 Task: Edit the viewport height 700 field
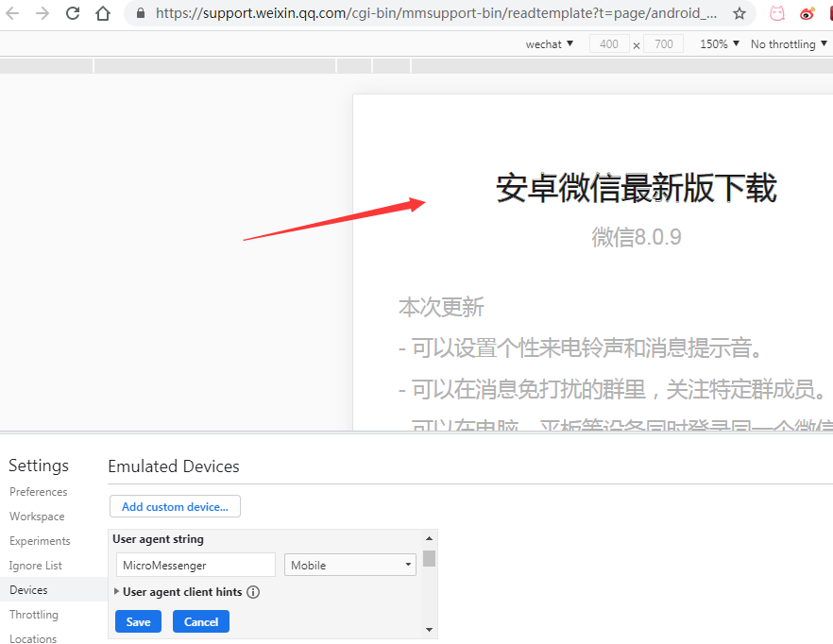(x=664, y=44)
